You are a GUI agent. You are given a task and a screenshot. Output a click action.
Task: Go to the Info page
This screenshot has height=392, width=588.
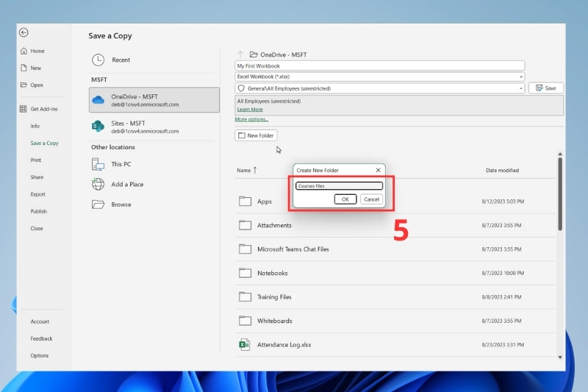(35, 126)
